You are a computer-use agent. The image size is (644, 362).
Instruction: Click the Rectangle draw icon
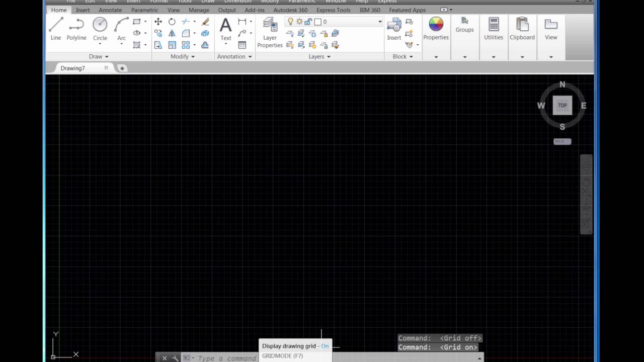pyautogui.click(x=136, y=22)
